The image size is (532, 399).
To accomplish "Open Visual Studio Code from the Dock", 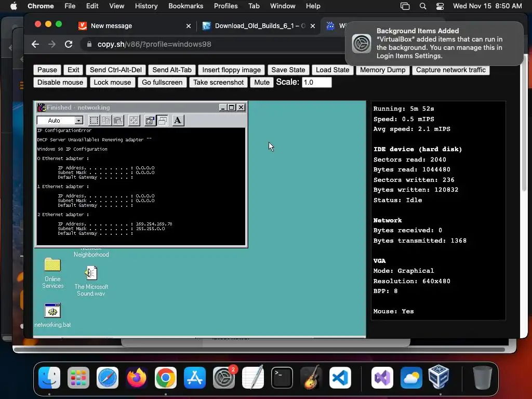I will (340, 378).
